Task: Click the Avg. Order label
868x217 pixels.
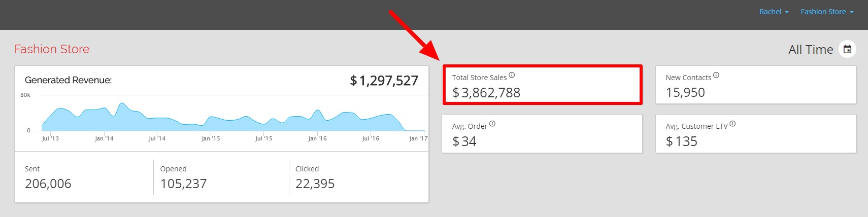Action: click(x=470, y=126)
